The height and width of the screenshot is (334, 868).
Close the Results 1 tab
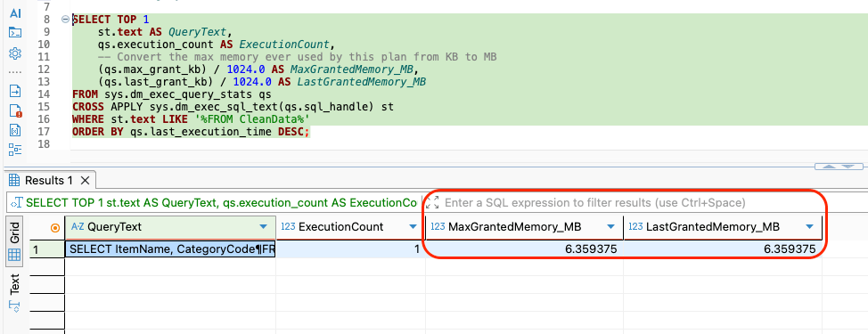[85, 180]
